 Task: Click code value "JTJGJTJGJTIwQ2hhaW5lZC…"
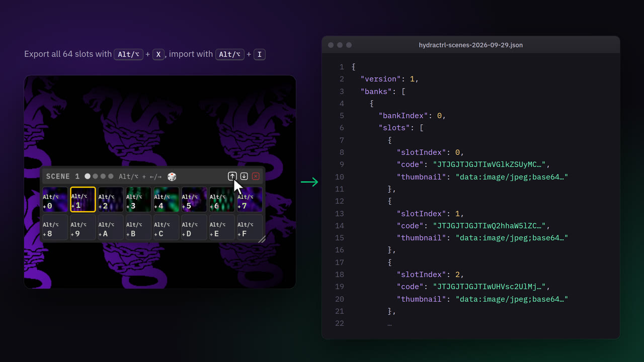click(490, 226)
